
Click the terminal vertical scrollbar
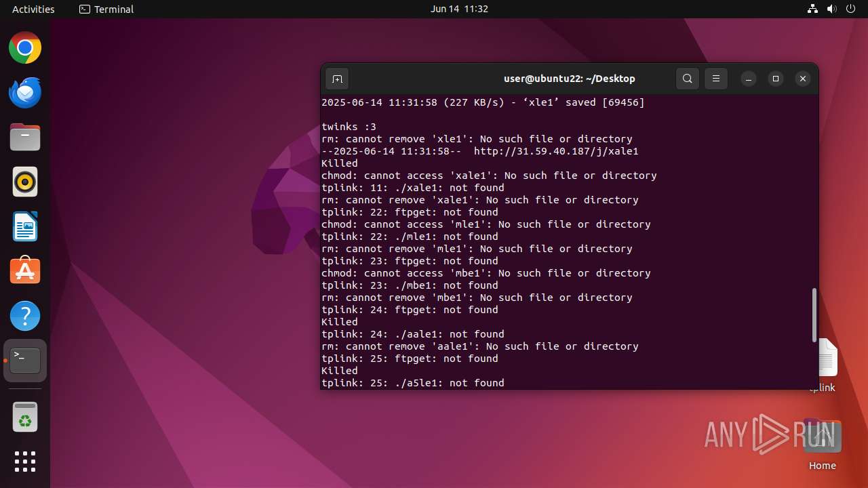click(814, 315)
